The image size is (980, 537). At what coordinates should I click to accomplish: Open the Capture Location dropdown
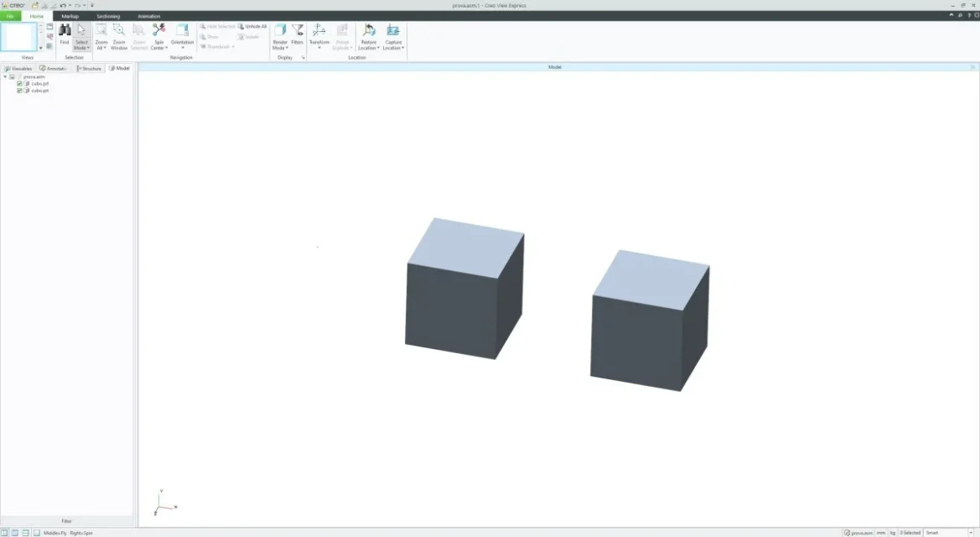point(393,48)
